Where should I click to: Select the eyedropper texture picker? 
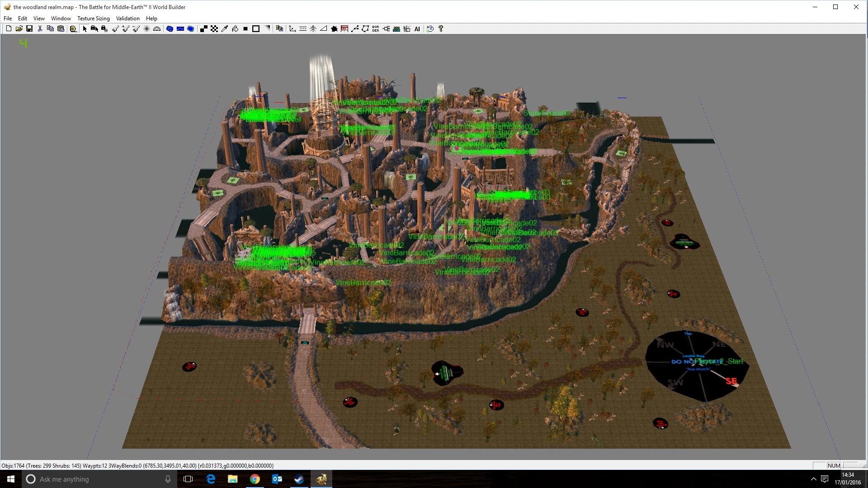point(225,28)
